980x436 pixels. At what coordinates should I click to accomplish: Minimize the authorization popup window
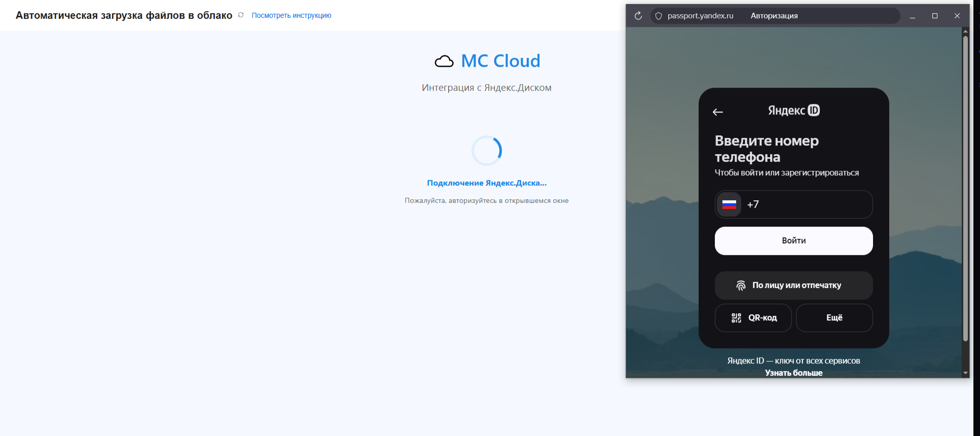[x=913, y=16]
